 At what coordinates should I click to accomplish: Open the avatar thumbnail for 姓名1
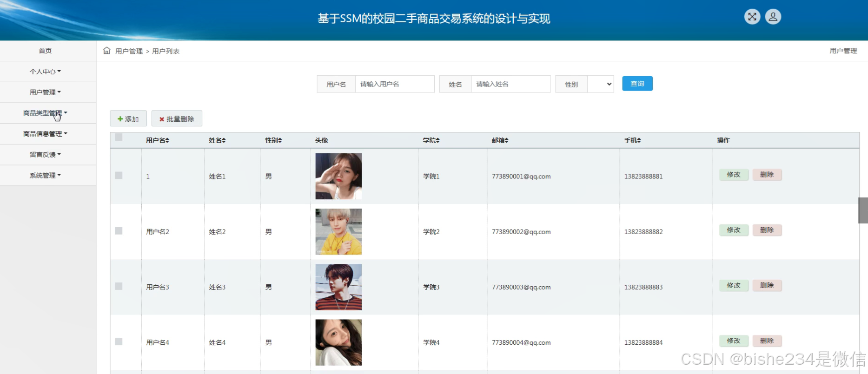click(338, 176)
